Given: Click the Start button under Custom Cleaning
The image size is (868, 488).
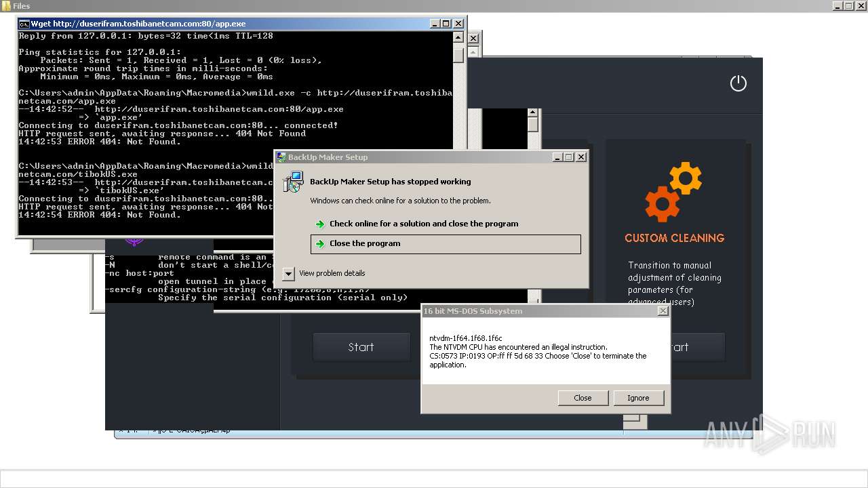Looking at the screenshot, I should coord(697,347).
